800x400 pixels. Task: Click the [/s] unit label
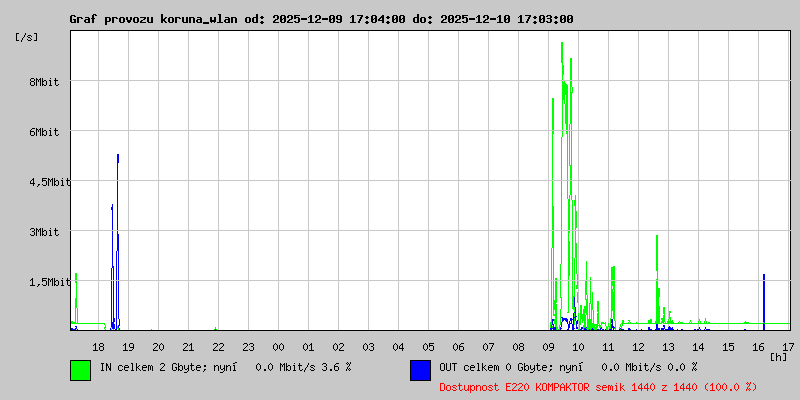[26, 37]
